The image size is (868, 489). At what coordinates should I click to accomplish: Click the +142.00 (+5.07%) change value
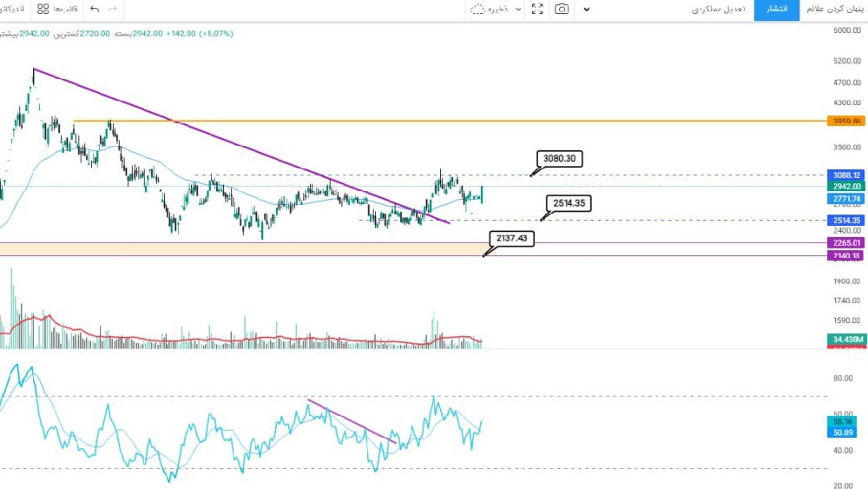[200, 33]
